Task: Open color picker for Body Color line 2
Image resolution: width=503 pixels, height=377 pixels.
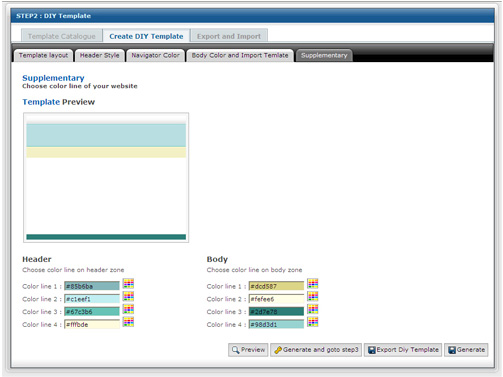Action: pyautogui.click(x=313, y=296)
